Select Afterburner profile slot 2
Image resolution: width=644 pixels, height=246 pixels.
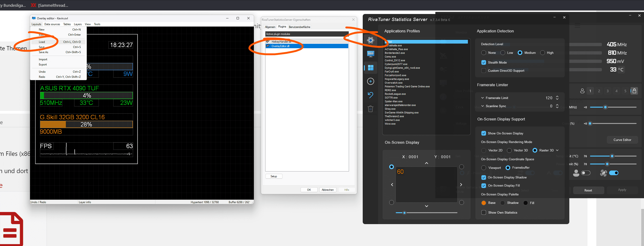coord(599,91)
